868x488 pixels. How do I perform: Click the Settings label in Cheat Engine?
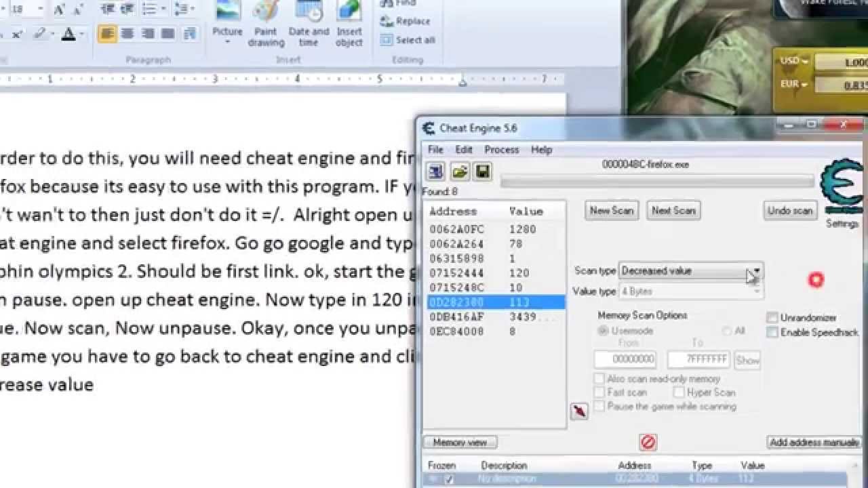click(x=842, y=224)
